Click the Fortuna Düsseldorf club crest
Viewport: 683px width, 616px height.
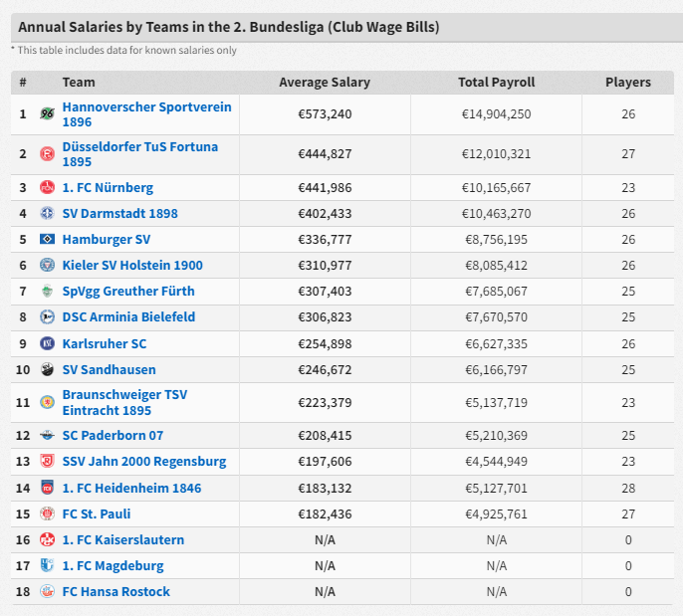point(47,153)
